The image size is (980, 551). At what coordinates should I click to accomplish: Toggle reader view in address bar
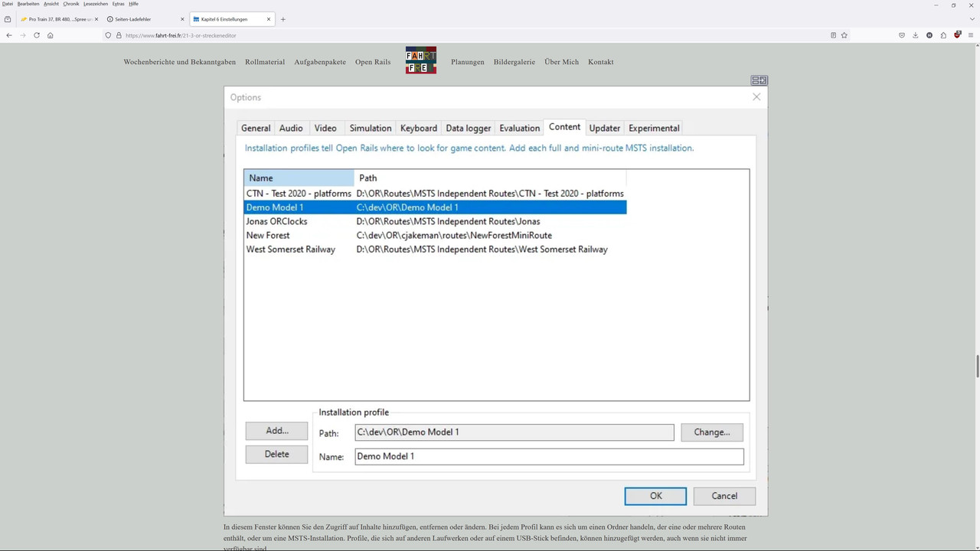coord(833,35)
